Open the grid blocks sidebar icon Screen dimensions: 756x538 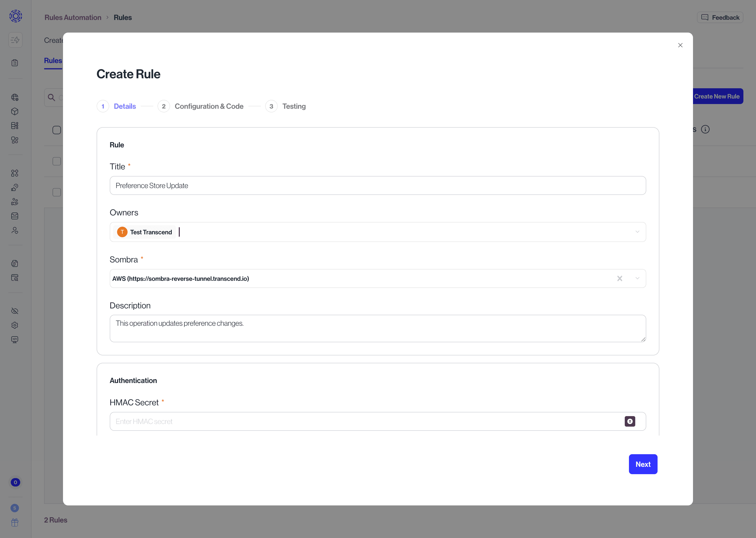[15, 140]
